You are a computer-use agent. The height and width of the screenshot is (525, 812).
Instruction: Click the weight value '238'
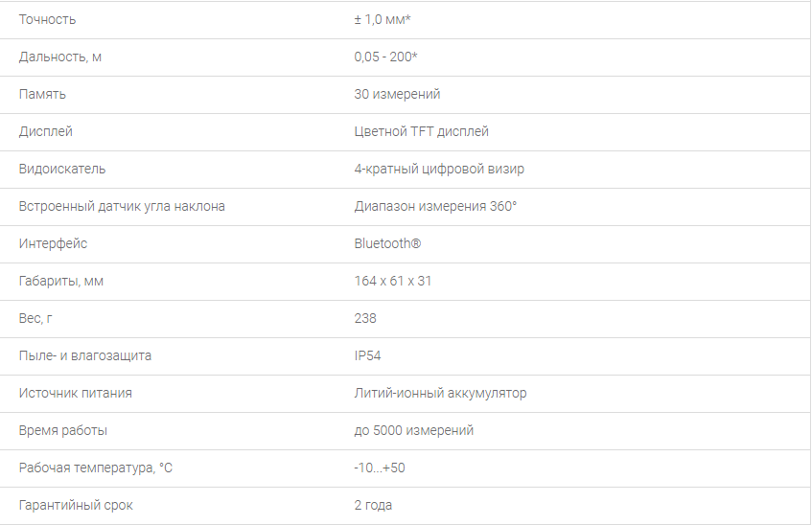(x=365, y=318)
